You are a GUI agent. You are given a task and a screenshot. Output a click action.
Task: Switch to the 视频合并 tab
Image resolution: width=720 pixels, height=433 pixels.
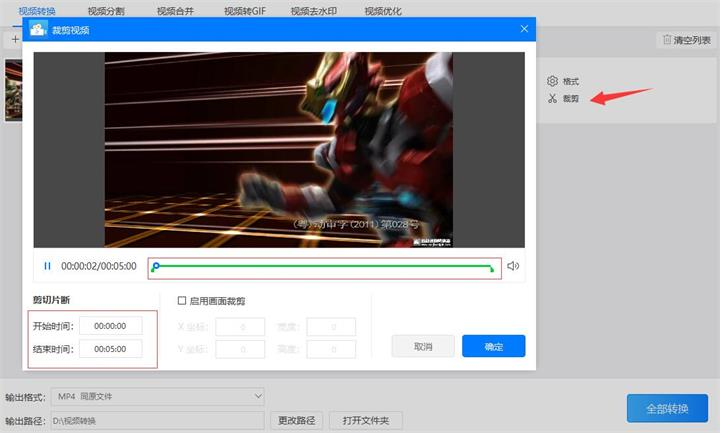coord(175,11)
